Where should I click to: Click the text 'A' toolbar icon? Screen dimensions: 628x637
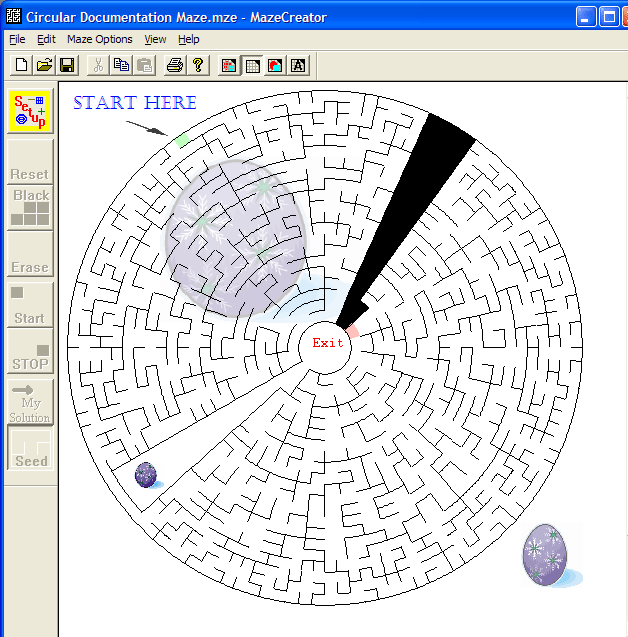tap(298, 65)
